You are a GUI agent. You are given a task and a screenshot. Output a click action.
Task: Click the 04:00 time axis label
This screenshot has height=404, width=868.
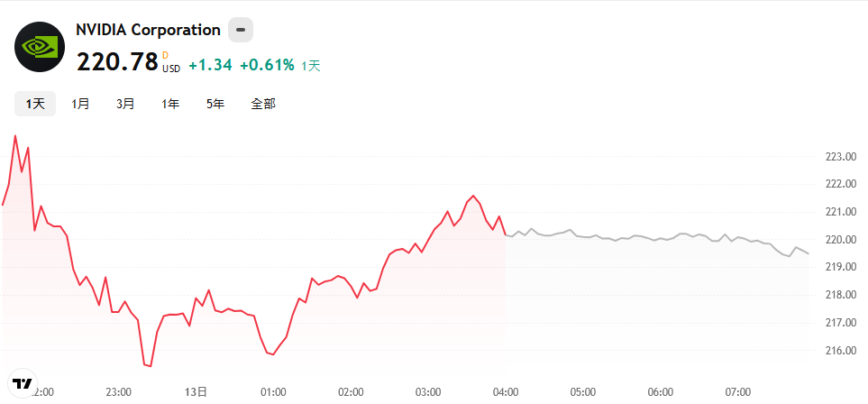pyautogui.click(x=506, y=391)
